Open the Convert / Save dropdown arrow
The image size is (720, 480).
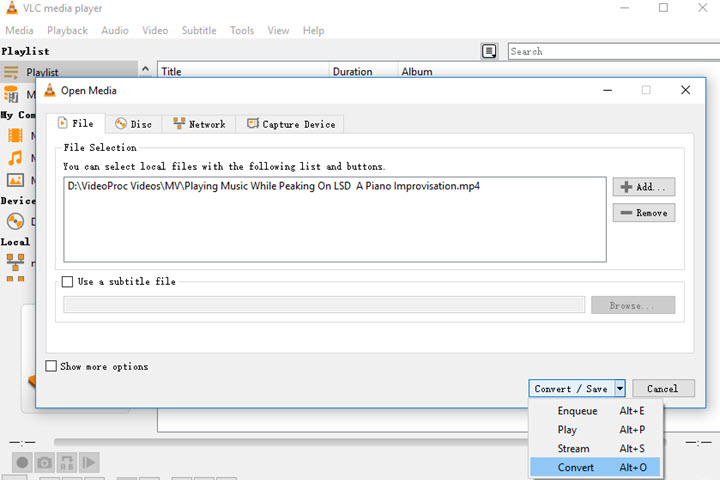coord(620,389)
